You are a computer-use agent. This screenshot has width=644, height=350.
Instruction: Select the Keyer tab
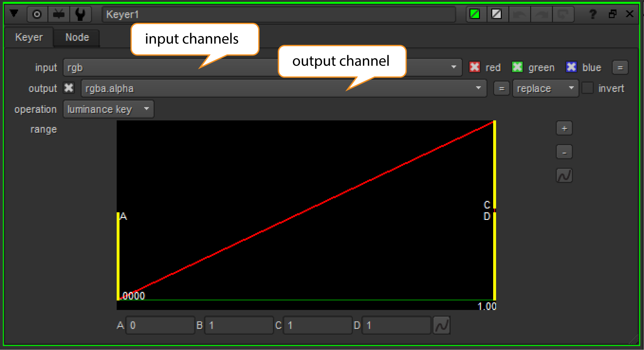29,37
